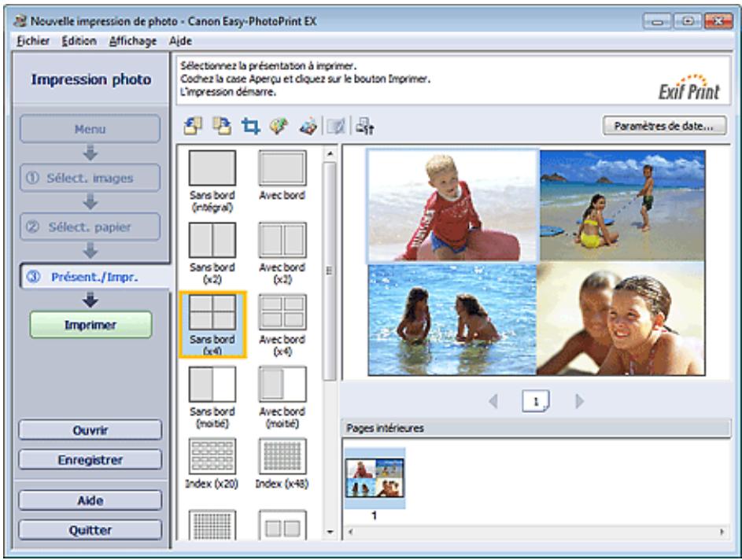Click the Aide button in sidebar
This screenshot has height=560, width=742.
(90, 500)
